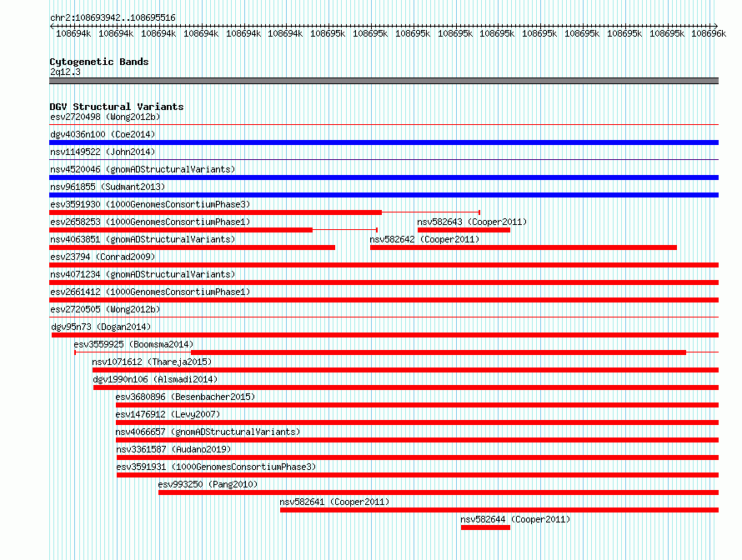Click the DGV Structural Variants track title
Screen dimensions: 742x560
tap(117, 107)
